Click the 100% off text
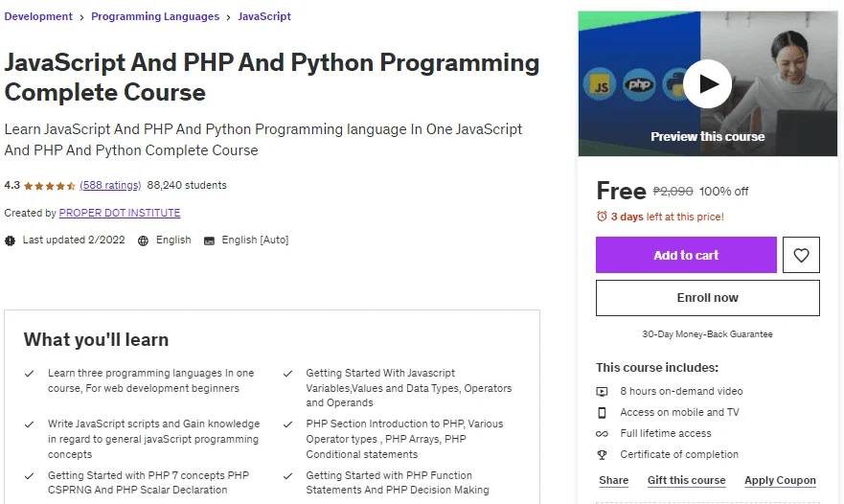 coord(723,191)
